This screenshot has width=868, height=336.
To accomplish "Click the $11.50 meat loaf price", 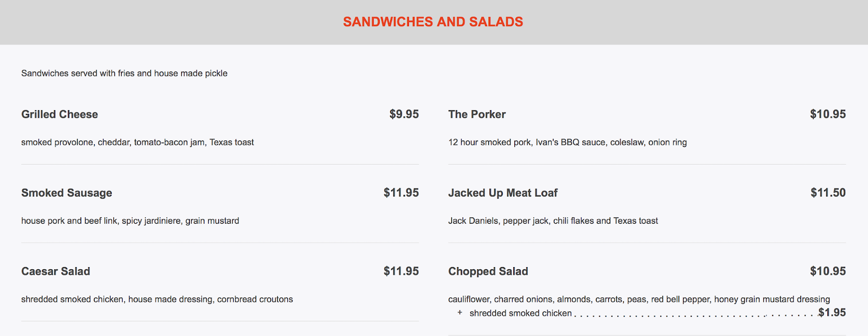I will point(828,193).
